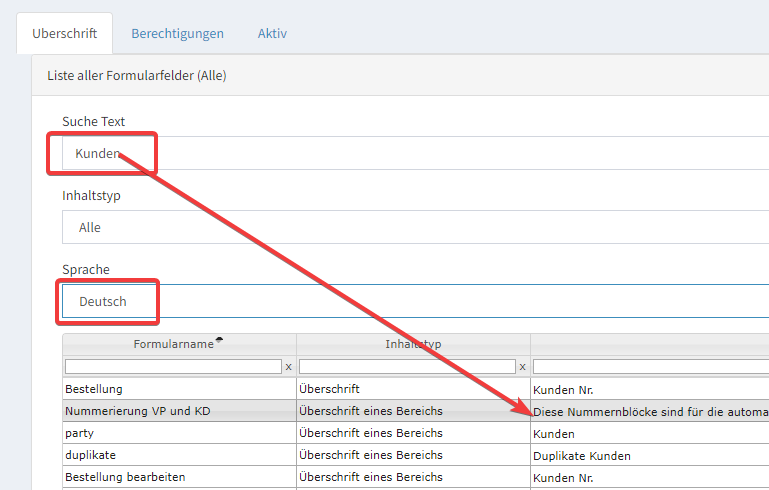The height and width of the screenshot is (490, 769).
Task: Clear the Formularname column filter with x
Action: [x=288, y=367]
